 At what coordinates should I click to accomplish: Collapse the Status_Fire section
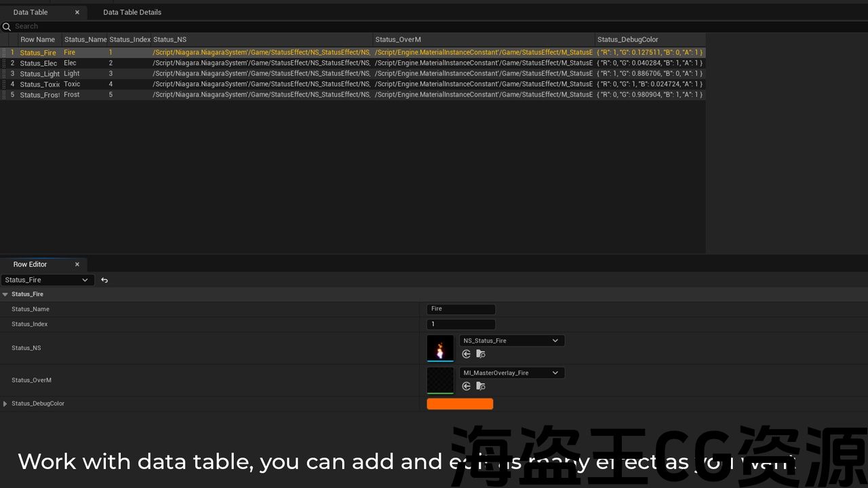pyautogui.click(x=5, y=295)
